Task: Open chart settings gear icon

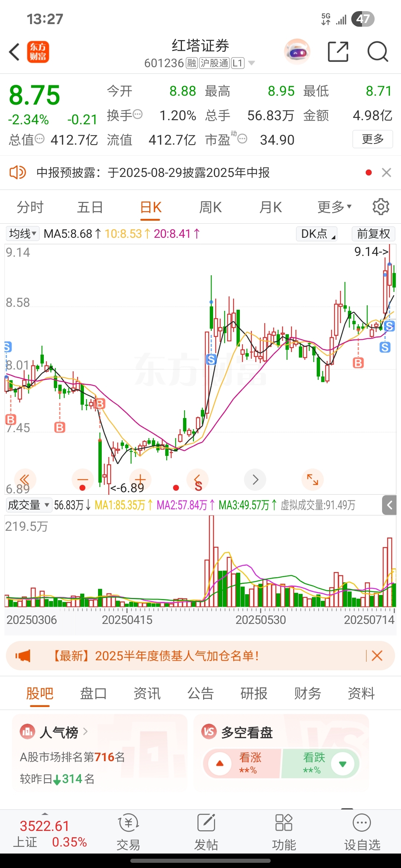Action: point(381,207)
